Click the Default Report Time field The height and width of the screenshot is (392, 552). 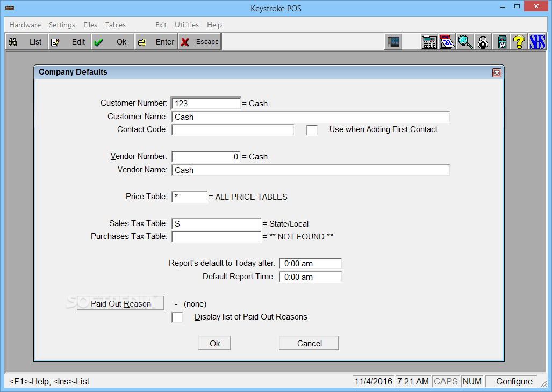311,277
